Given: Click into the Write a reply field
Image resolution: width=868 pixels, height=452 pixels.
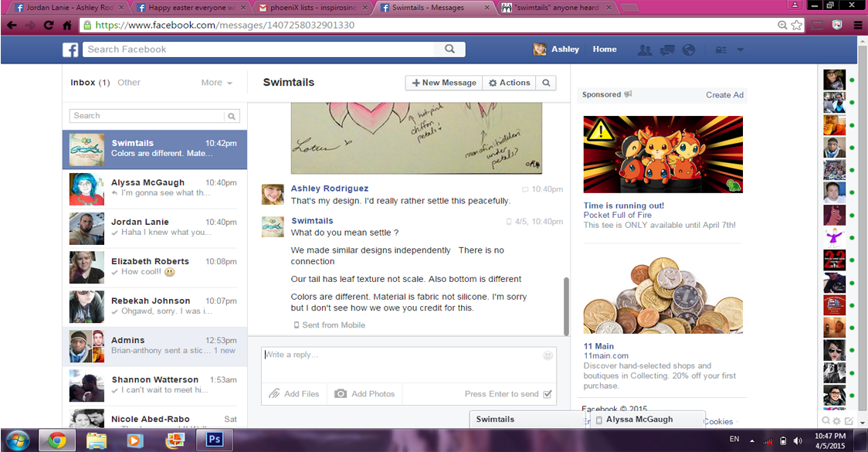Looking at the screenshot, I should pos(402,363).
